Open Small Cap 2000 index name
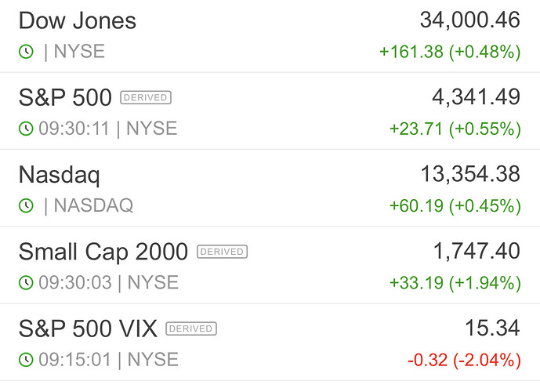The height and width of the screenshot is (392, 540). pyautogui.click(x=103, y=252)
